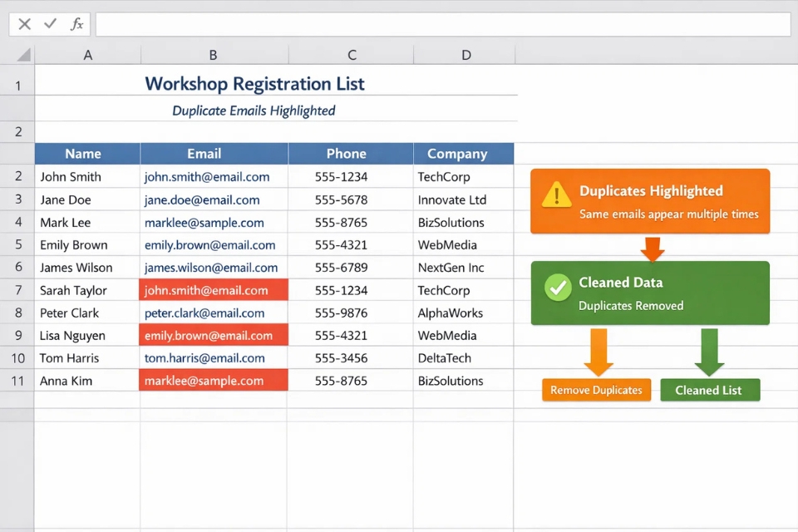
Task: Select row 7 by its row number
Action: coord(17,289)
